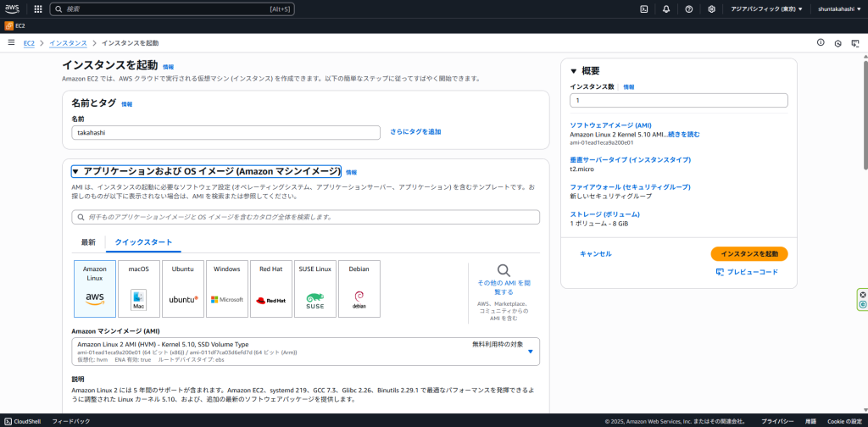Click the 無料利用枠の対象 label
The image size is (868, 427).
coord(498,344)
